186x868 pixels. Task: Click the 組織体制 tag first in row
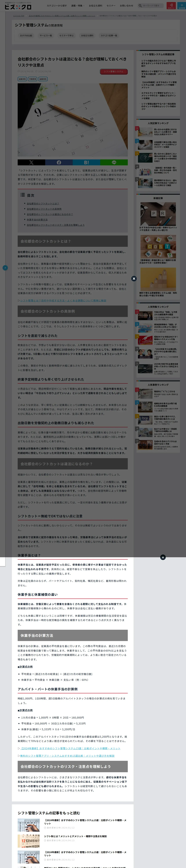click(x=22, y=79)
